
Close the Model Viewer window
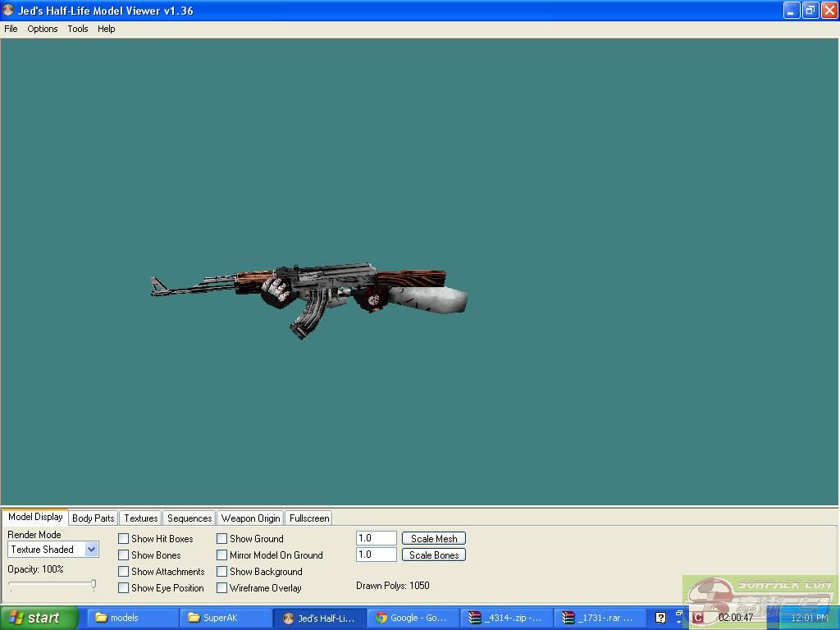pos(830,10)
